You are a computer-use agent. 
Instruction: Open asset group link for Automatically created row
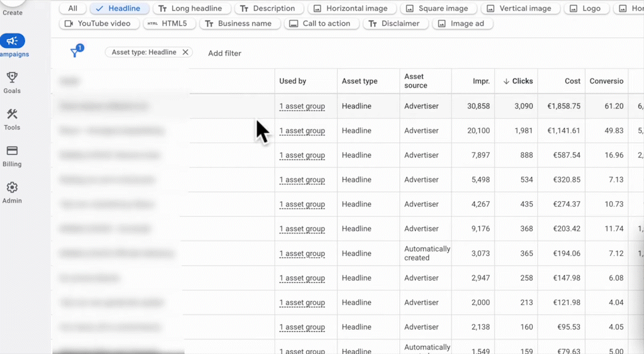click(x=302, y=254)
